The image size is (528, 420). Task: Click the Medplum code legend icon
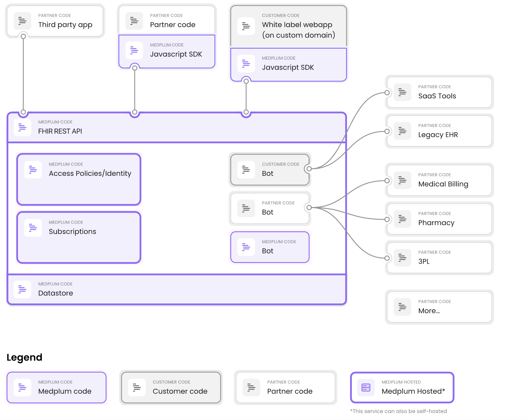[22, 387]
